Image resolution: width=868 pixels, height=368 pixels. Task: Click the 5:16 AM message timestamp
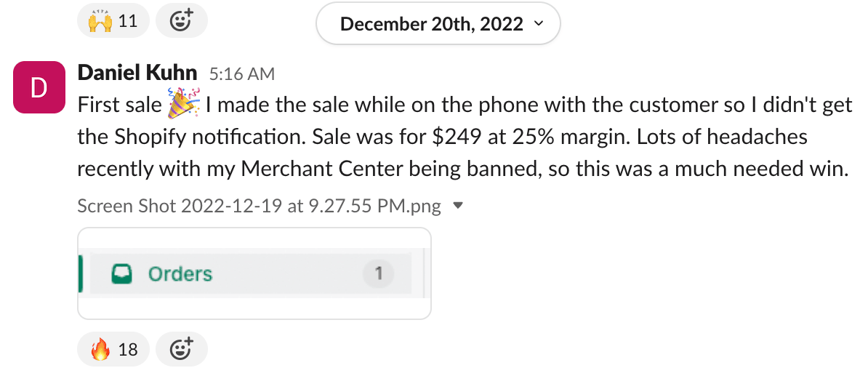(241, 73)
